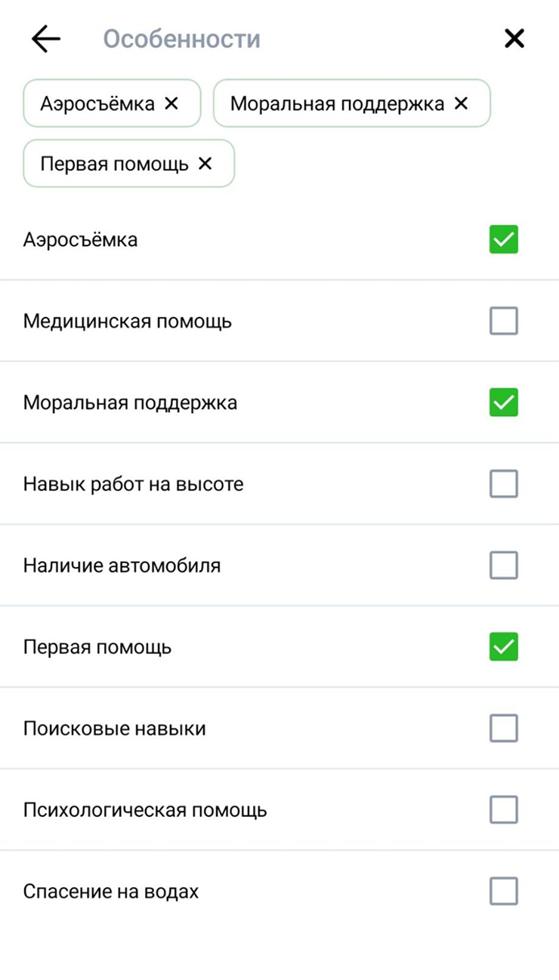Uncheck the Моральная поддержка checkbox
This screenshot has width=559, height=980.
(x=503, y=402)
